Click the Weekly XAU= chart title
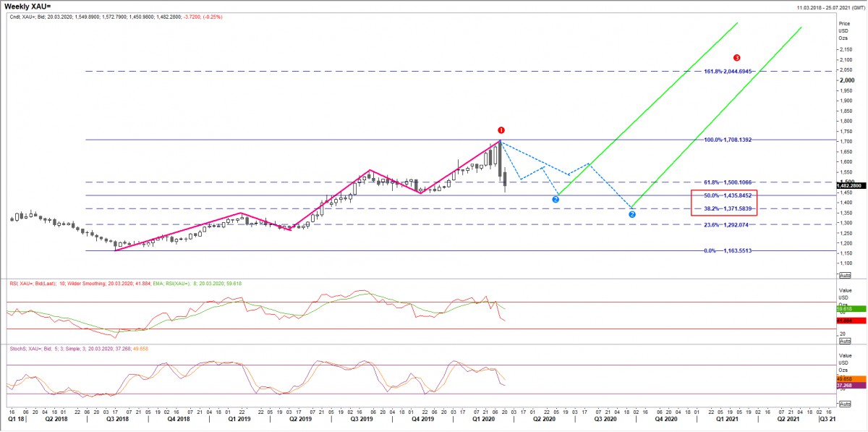868x432 pixels. [x=28, y=6]
